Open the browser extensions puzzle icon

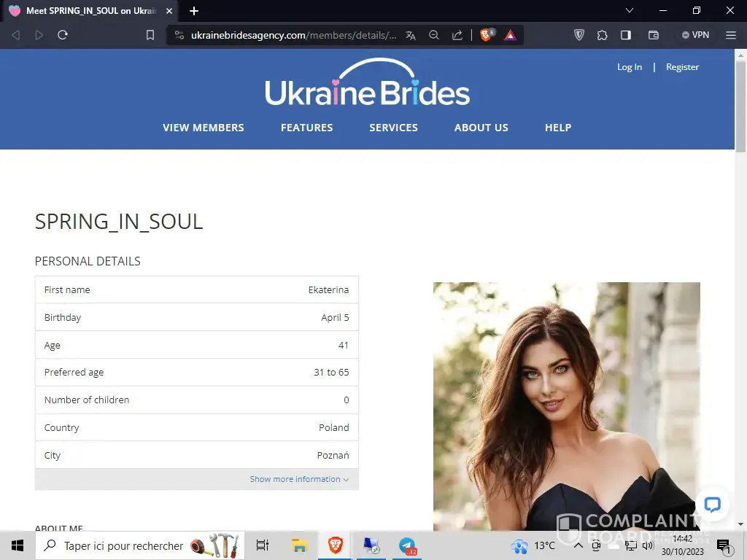(602, 35)
